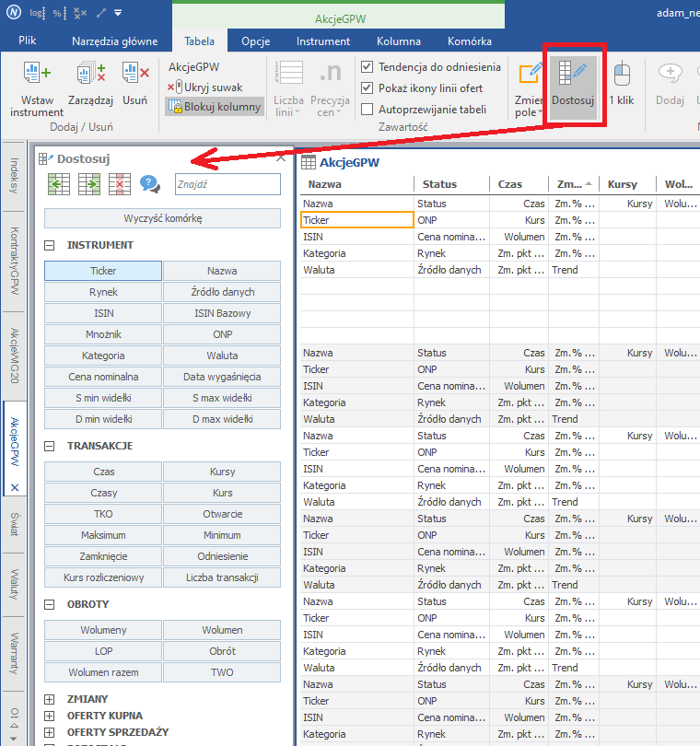700x746 pixels.
Task: Click the Znajdź search field
Action: coord(227,184)
